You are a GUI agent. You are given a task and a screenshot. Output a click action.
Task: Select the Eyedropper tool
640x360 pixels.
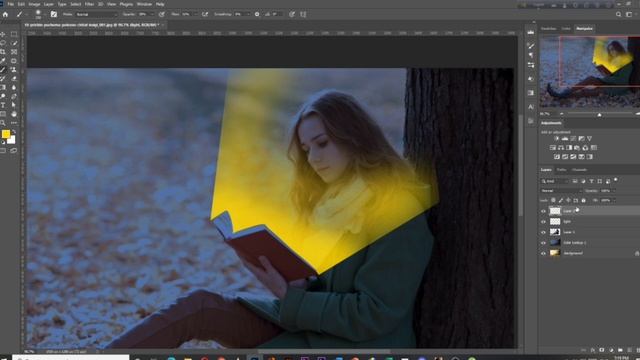pyautogui.click(x=3, y=61)
